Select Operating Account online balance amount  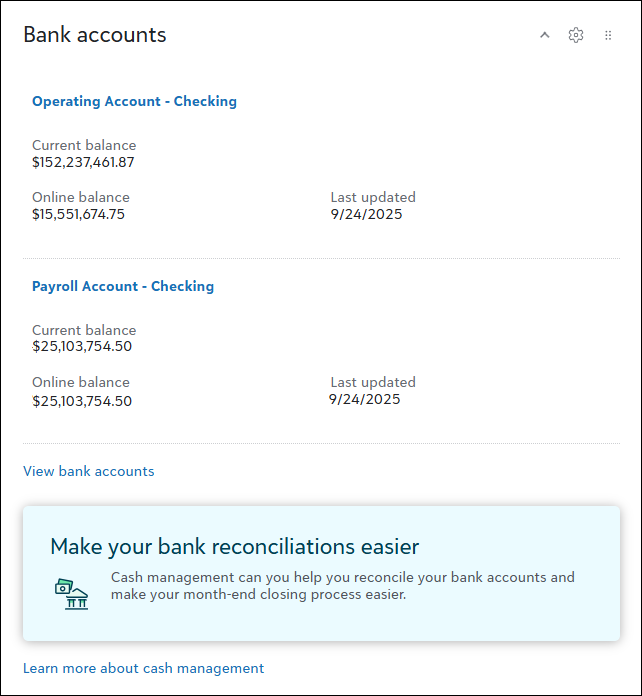pos(78,214)
